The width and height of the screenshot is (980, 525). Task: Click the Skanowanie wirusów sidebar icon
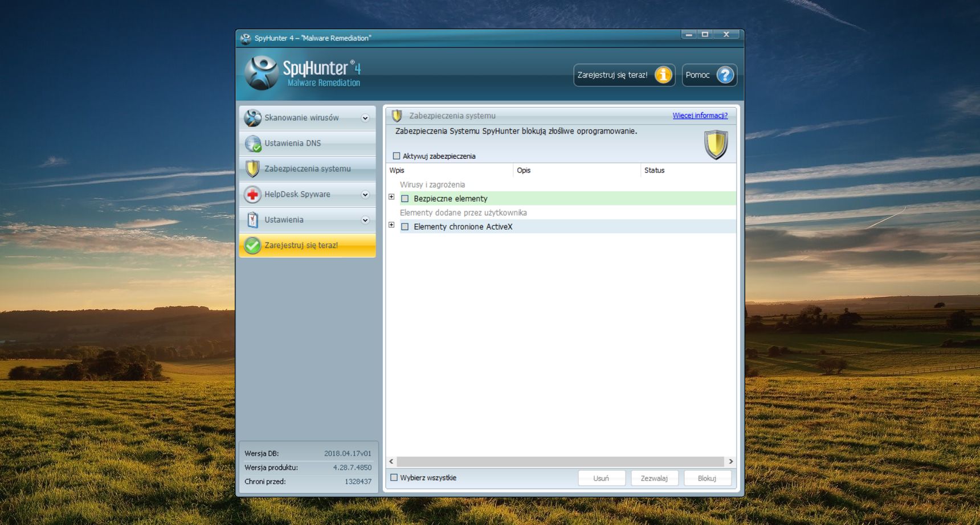252,118
